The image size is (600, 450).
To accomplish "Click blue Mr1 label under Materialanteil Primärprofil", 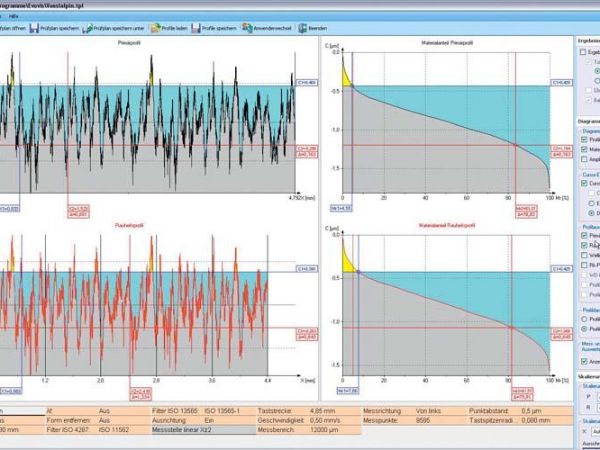I will tap(341, 209).
